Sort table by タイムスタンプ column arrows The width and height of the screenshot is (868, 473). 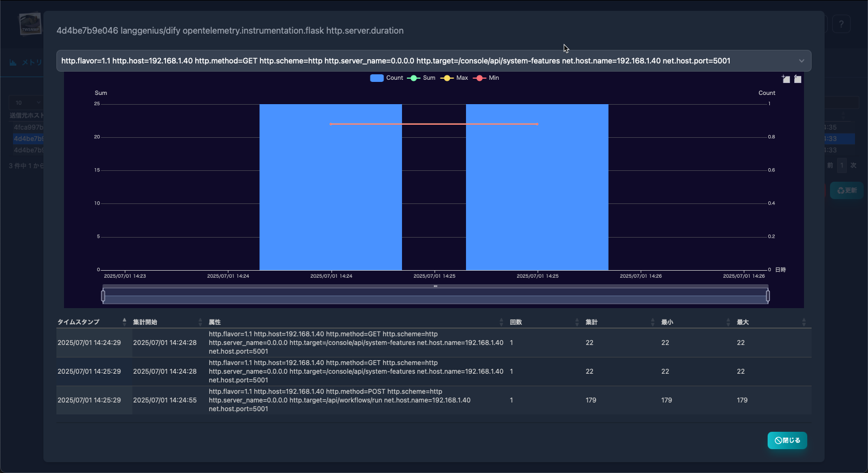pos(124,322)
